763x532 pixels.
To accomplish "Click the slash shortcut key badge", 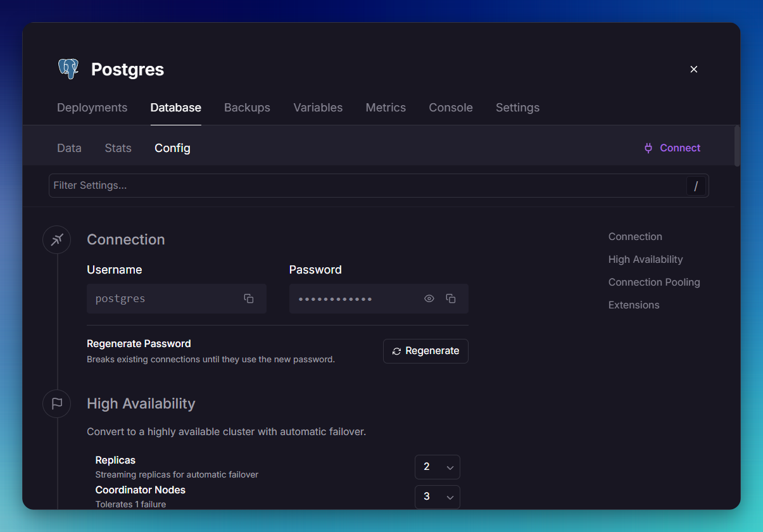I will coord(696,186).
